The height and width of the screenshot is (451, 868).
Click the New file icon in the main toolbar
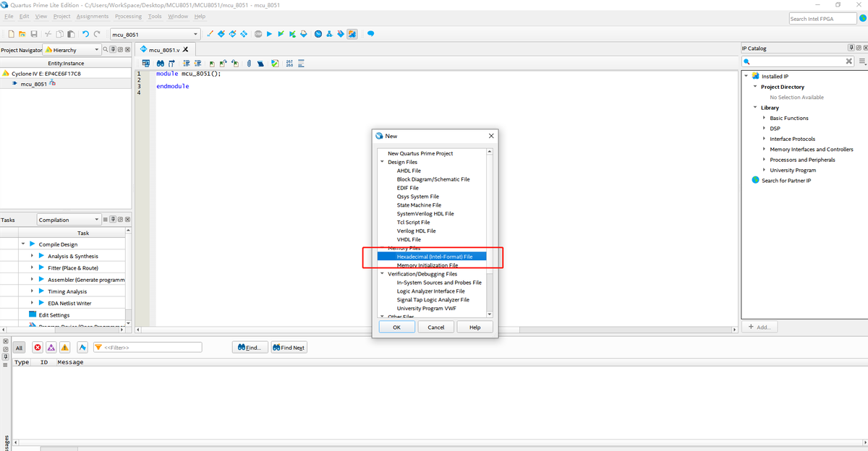tap(11, 34)
